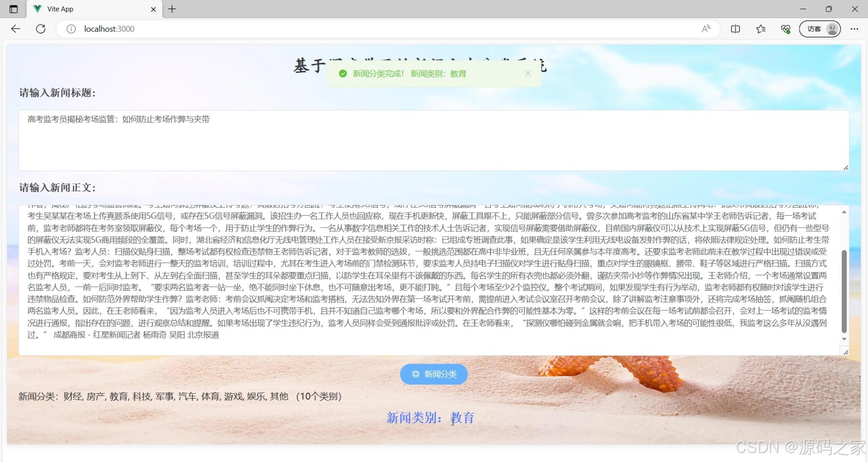The height and width of the screenshot is (462, 868).
Task: Start read aloud from the address bar
Action: 706,28
